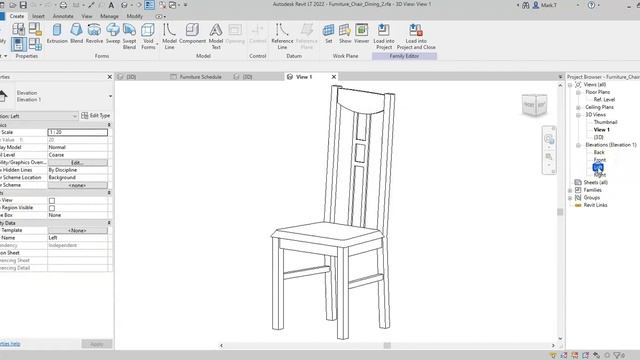
Task: Select the Extrusion tool
Action: (57, 33)
